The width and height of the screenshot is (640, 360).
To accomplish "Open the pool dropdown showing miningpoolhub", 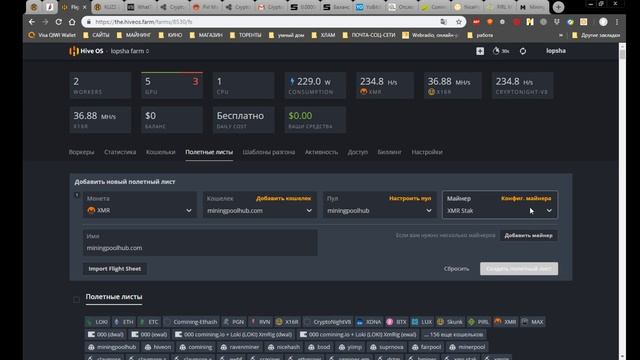I will 380,204.
